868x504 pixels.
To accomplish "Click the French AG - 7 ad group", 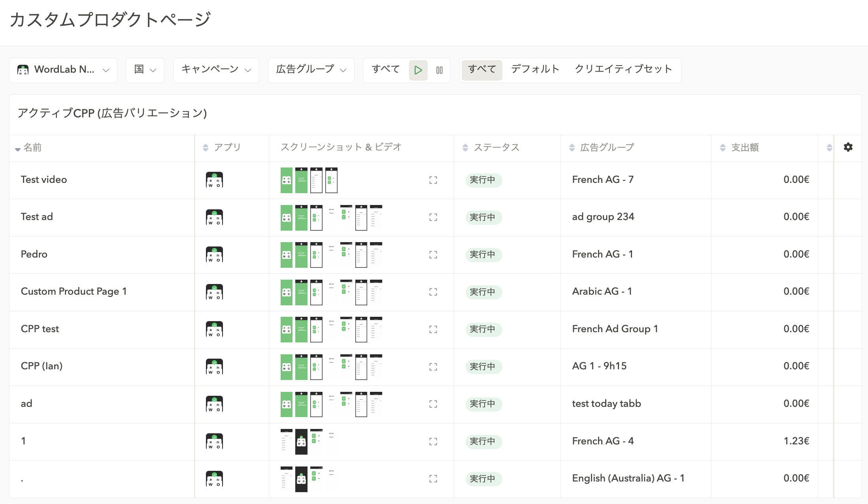I will coord(603,180).
